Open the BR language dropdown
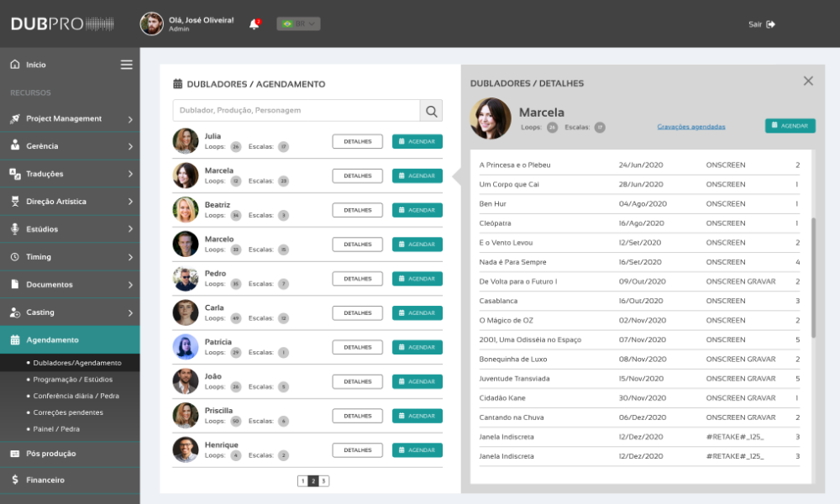 298,24
